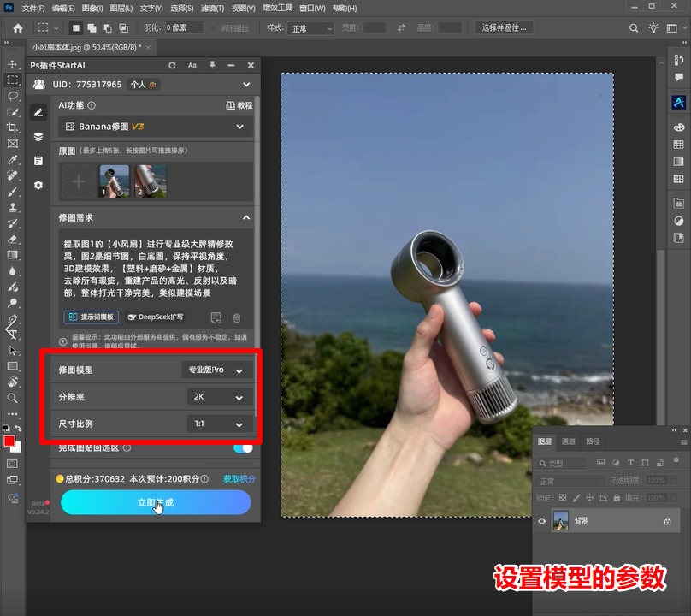Open the 分辨率 2K dropdown

tap(220, 396)
